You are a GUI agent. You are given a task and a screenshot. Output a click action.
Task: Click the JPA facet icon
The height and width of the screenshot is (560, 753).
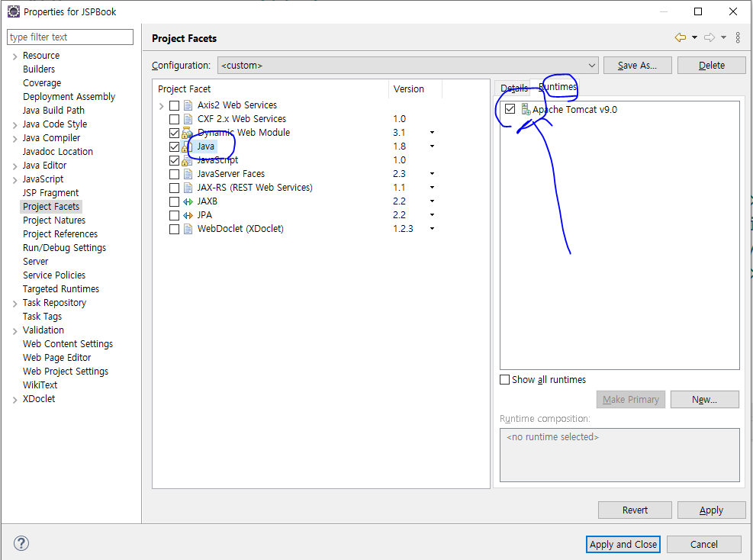click(188, 215)
